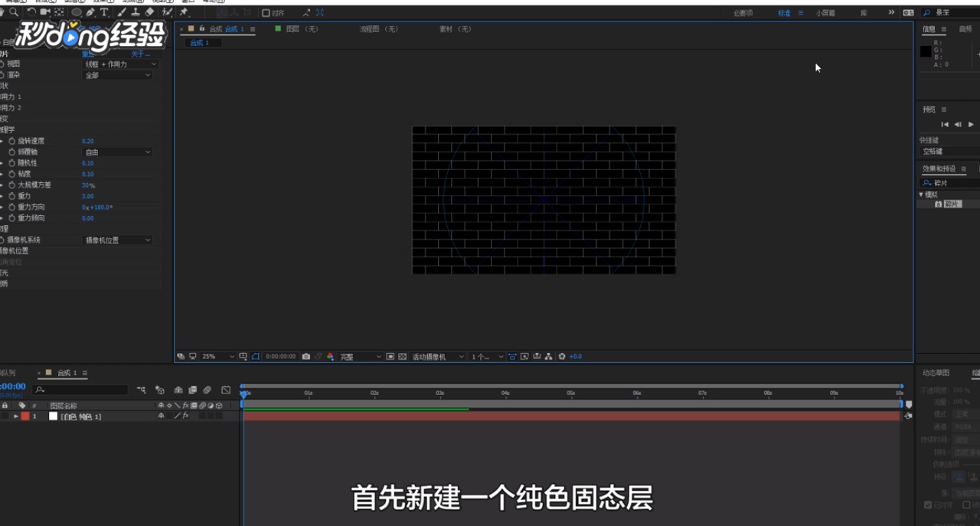Toggle the motion blur timeline switch
980x526 pixels.
coord(207,390)
